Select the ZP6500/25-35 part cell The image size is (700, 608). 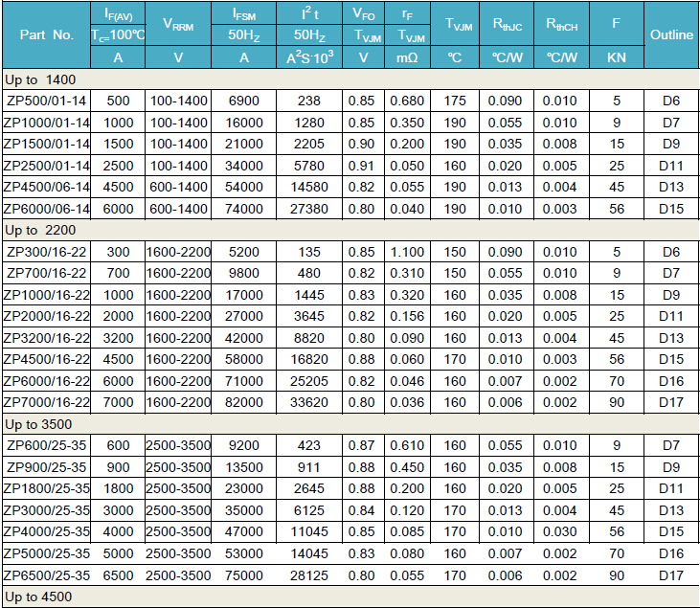pos(46,575)
